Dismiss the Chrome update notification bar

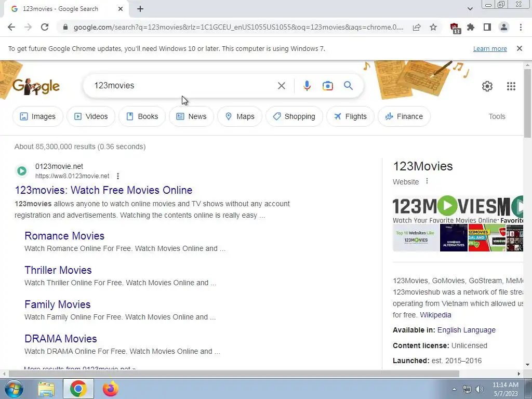519,48
